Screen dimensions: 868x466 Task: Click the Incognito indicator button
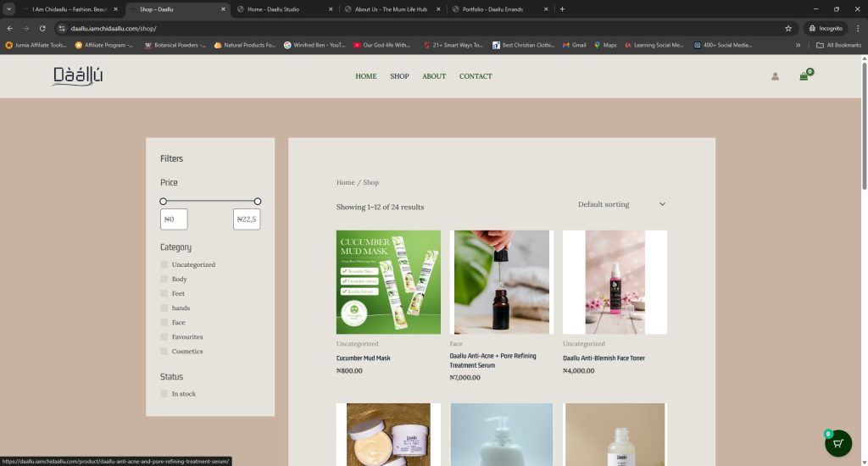[826, 28]
